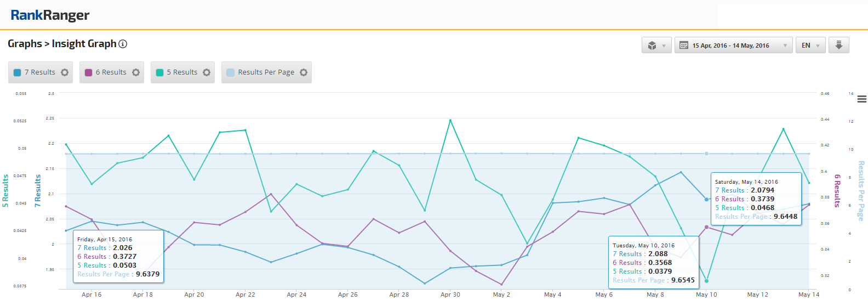
Task: Click the light blue Results Per Page swatch
Action: coord(230,72)
